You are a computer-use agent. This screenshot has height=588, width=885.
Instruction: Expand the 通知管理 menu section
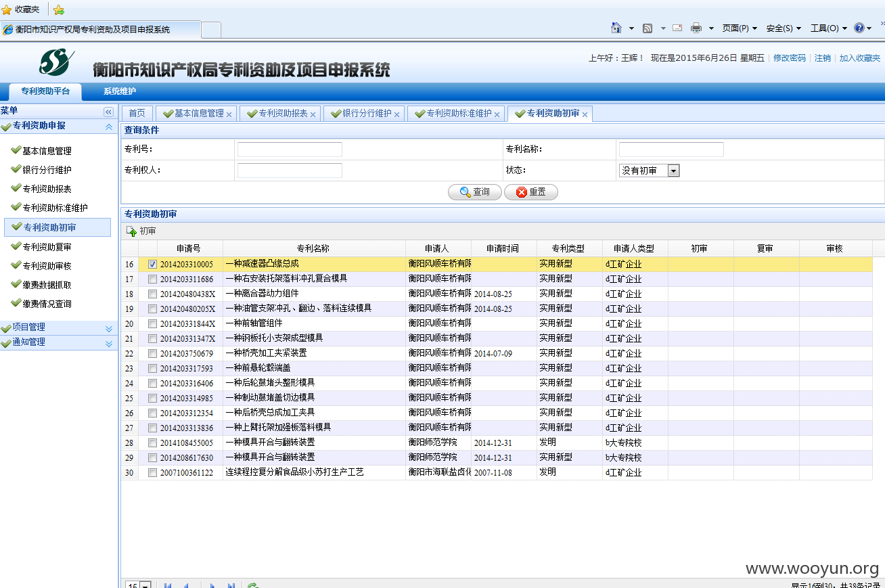pyautogui.click(x=108, y=343)
